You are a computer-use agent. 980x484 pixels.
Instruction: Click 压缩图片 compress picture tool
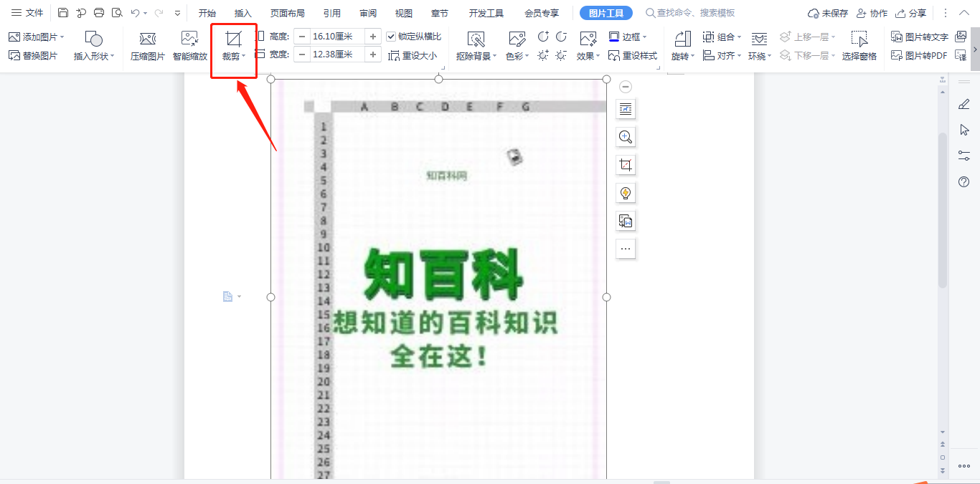coord(148,46)
